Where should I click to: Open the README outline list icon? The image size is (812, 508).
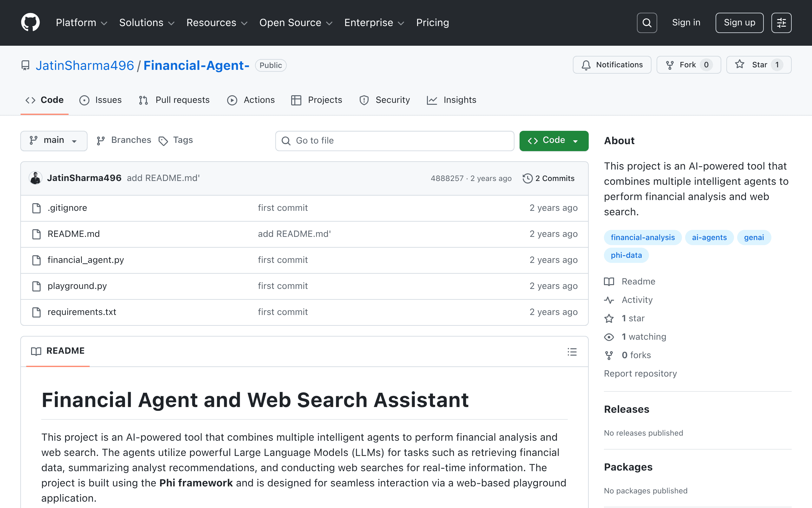(572, 352)
